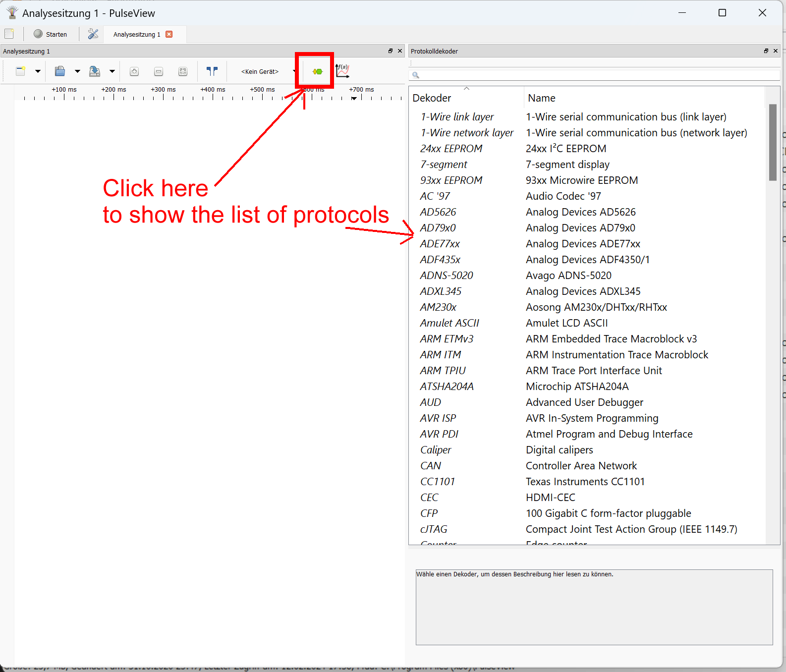Image resolution: width=786 pixels, height=672 pixels.
Task: Start the capture with Starten button
Action: (x=51, y=34)
